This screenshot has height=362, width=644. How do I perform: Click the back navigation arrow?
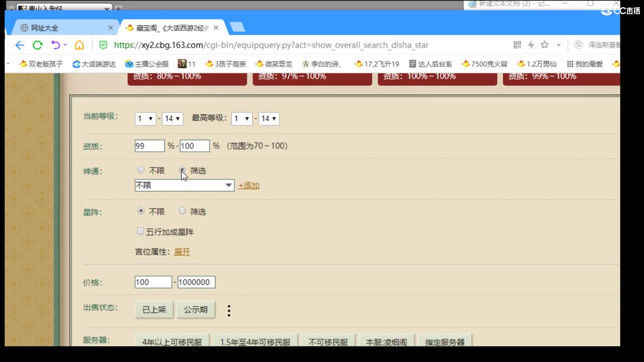pos(19,45)
